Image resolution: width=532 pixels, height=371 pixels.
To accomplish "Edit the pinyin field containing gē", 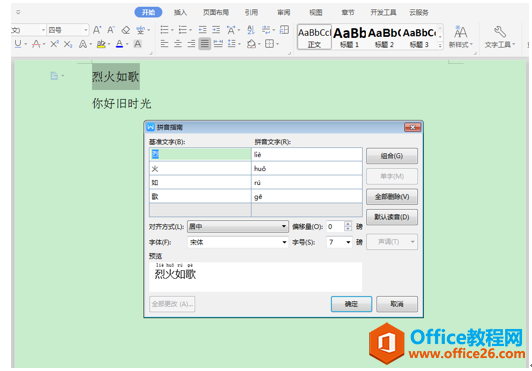I will [x=307, y=197].
